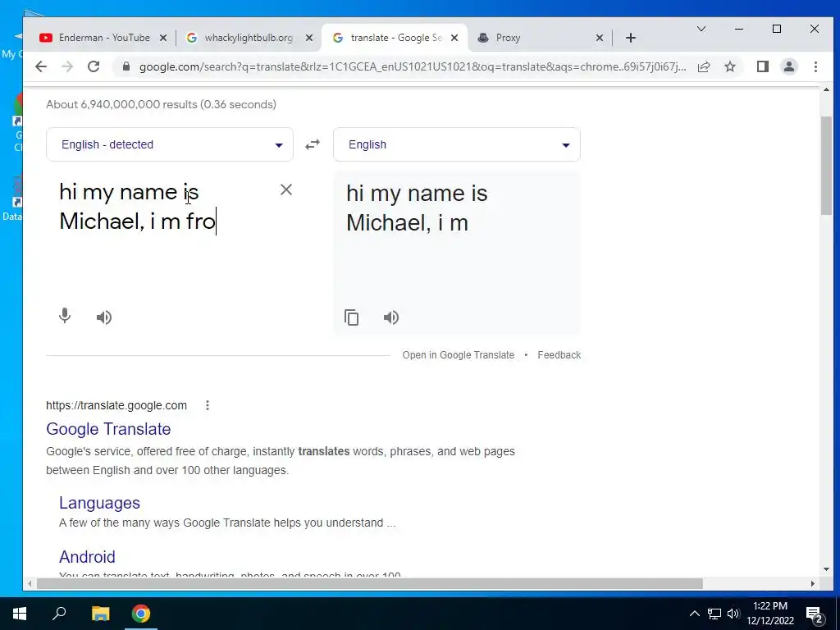Image resolution: width=840 pixels, height=630 pixels.
Task: Open the Chrome profile avatar
Action: (789, 66)
